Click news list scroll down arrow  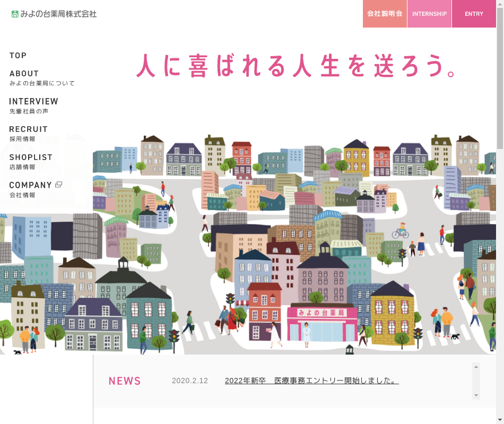coord(476,395)
